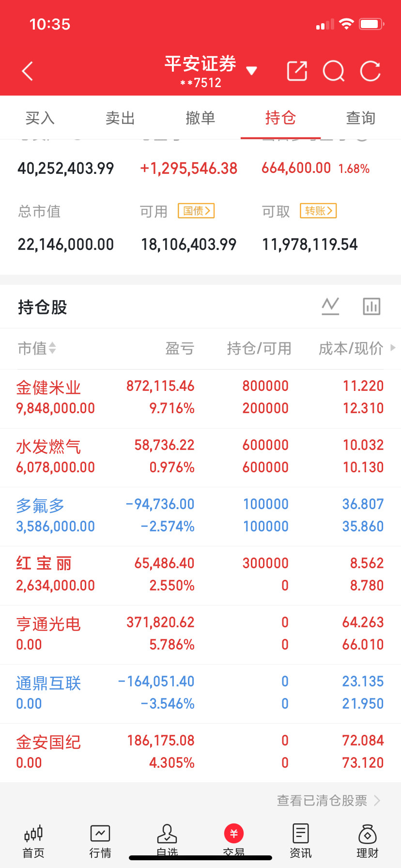The width and height of the screenshot is (401, 868).
Task: Switch to the 撤单 tab
Action: (200, 118)
